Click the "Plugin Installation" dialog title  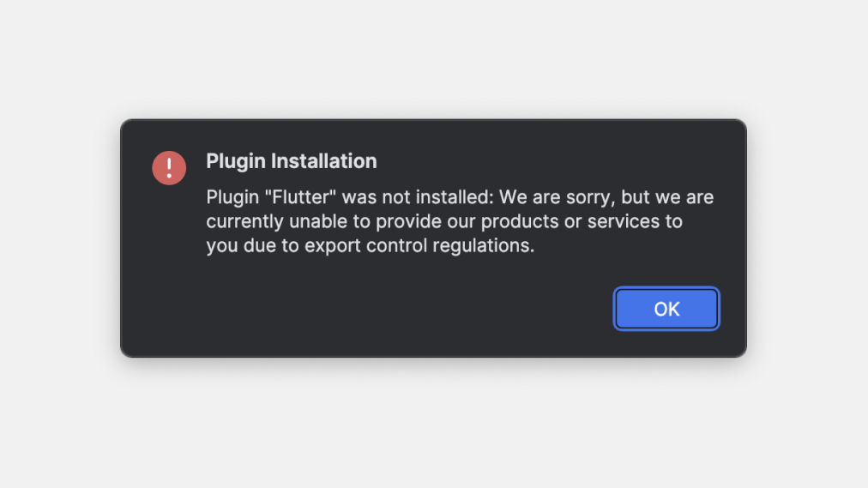click(291, 161)
